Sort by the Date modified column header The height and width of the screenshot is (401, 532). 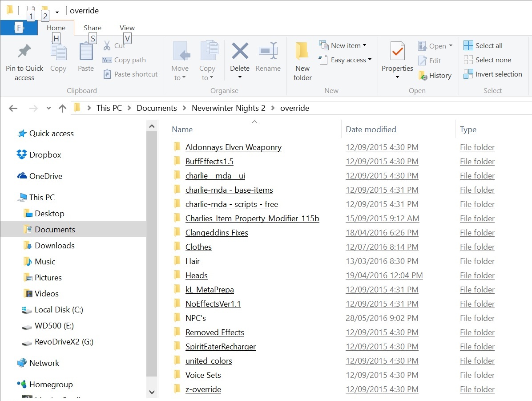point(371,130)
